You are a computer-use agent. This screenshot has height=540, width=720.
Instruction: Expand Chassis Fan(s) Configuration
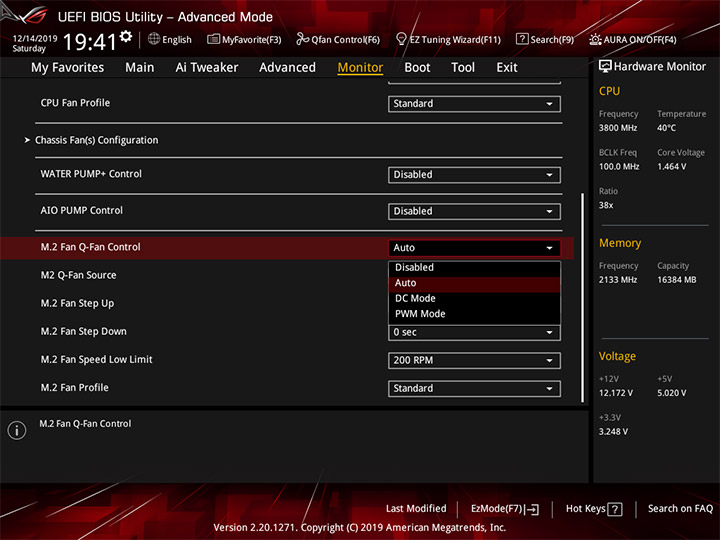pyautogui.click(x=96, y=140)
